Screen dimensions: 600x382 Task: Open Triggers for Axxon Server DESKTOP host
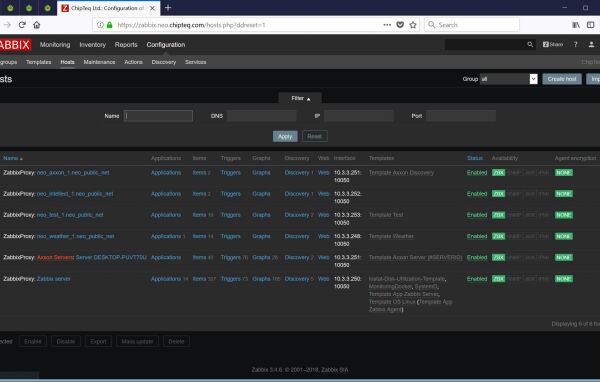230,258
